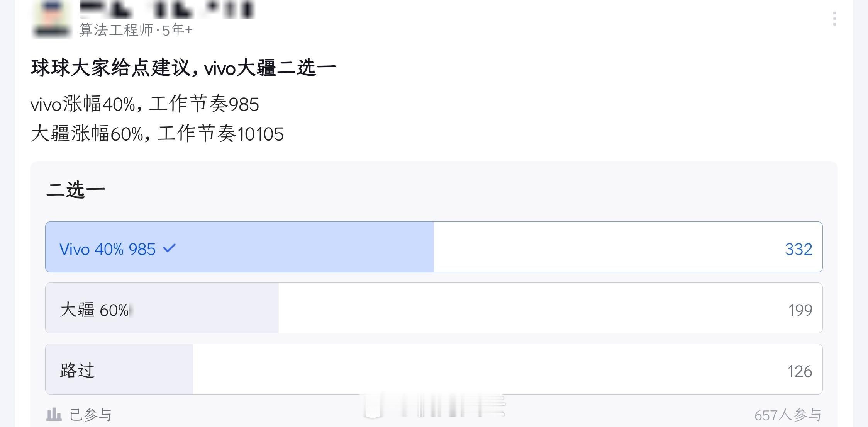The width and height of the screenshot is (868, 427).
Task: Click the 已参与 label
Action: pos(90,414)
